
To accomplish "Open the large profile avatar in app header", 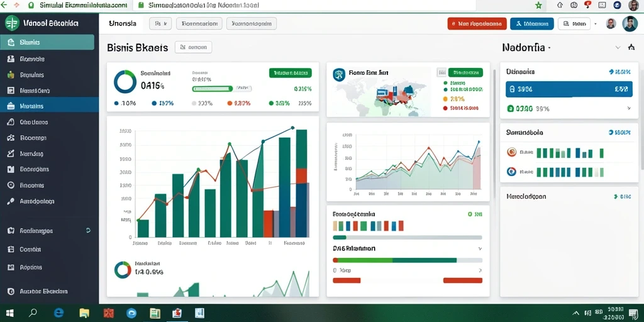I will click(630, 24).
